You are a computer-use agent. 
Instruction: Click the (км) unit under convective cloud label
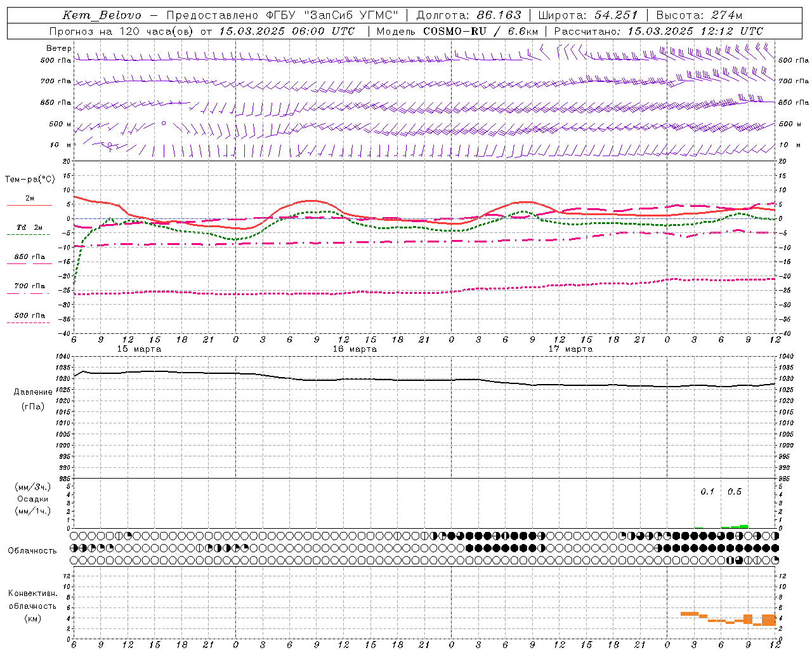point(33,618)
